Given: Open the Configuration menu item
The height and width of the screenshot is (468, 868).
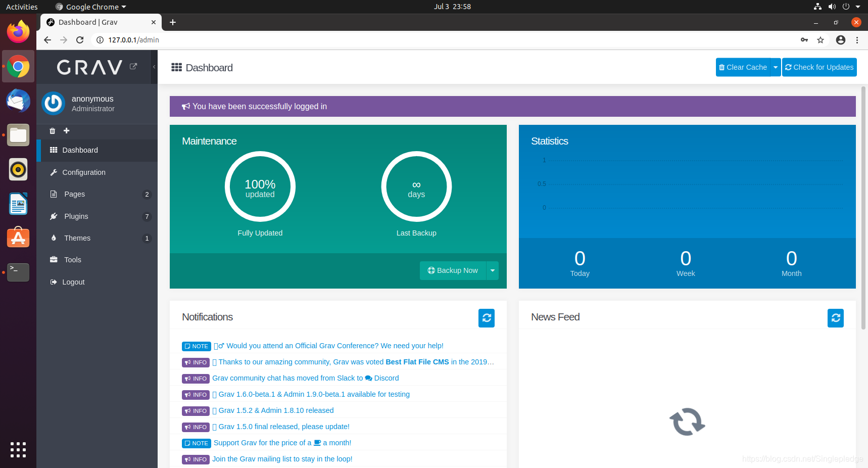Looking at the screenshot, I should (97, 172).
